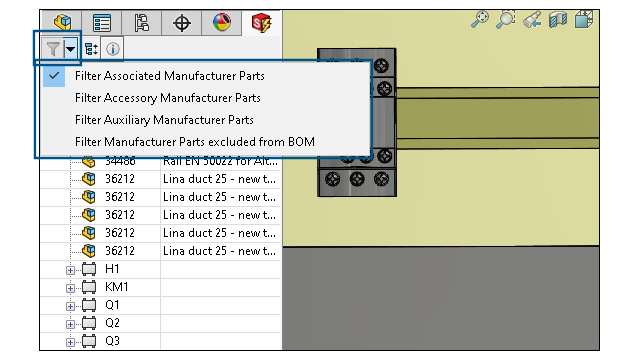Expand the H1 tree node

[x=70, y=270]
